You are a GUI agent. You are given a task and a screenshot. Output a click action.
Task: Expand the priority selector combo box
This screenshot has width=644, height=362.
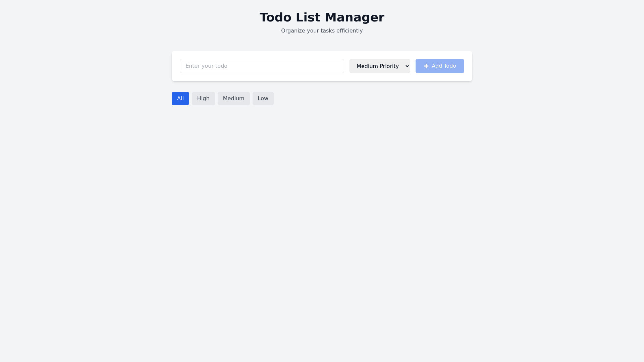tap(379, 66)
